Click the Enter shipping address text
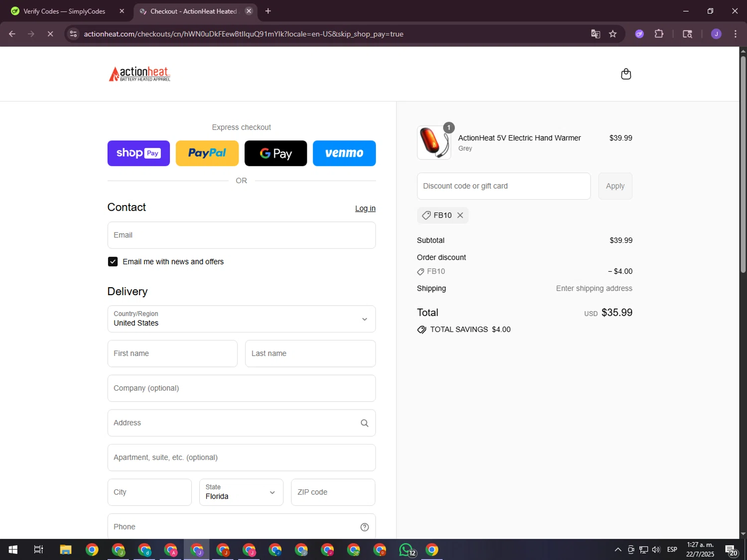747x560 pixels. click(x=594, y=289)
